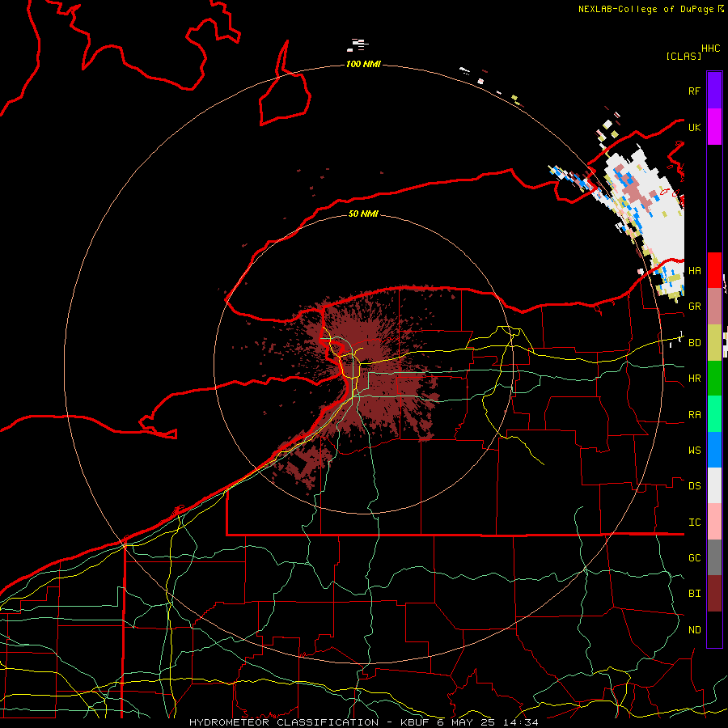Click the [CLAS] units label
Screen dimensions: 728x728
(684, 56)
